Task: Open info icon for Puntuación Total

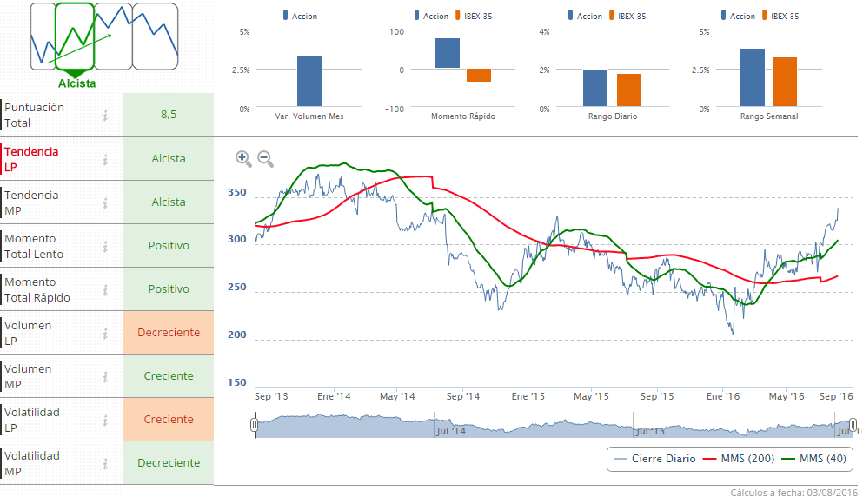Action: click(105, 115)
